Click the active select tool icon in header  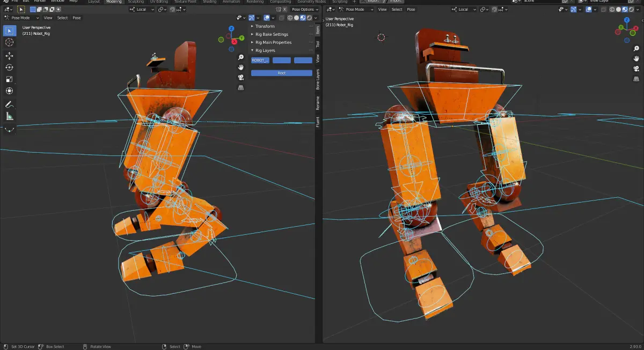(20, 9)
